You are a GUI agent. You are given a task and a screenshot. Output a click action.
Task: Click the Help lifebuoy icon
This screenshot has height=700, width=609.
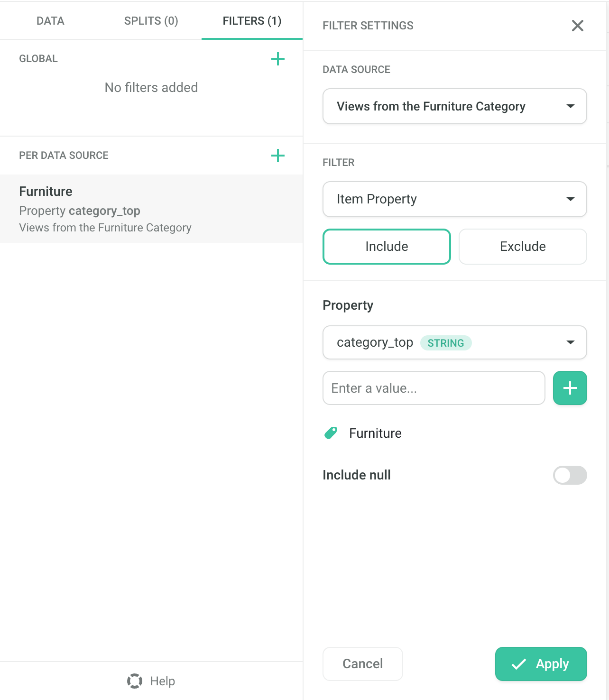coord(135,681)
